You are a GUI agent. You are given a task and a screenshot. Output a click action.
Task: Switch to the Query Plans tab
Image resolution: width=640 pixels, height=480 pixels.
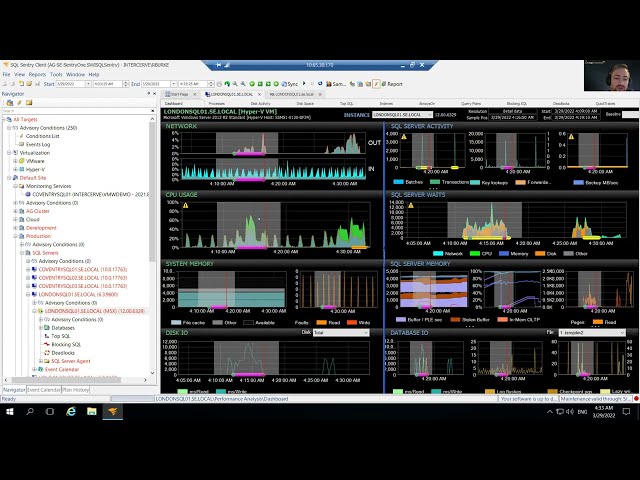click(471, 104)
